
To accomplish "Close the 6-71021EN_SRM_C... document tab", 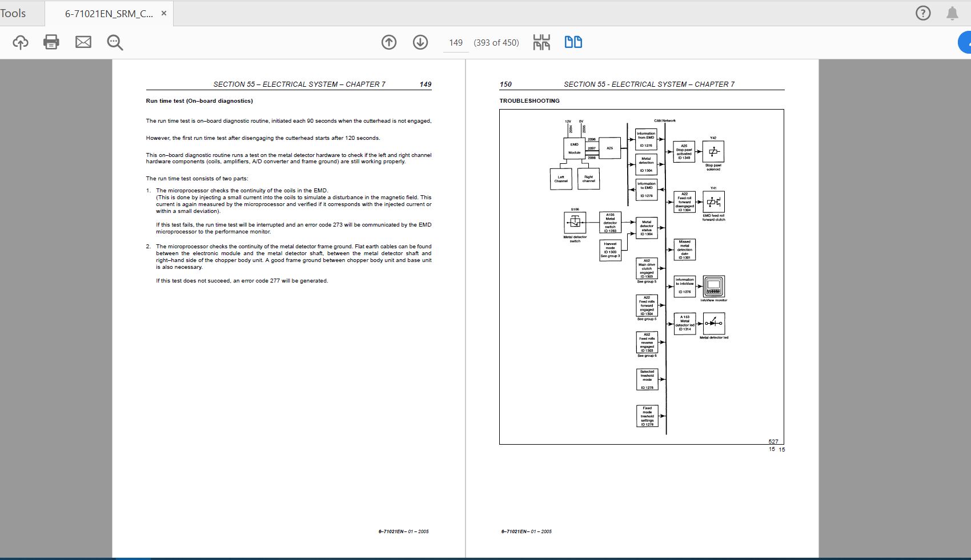I will click(164, 13).
